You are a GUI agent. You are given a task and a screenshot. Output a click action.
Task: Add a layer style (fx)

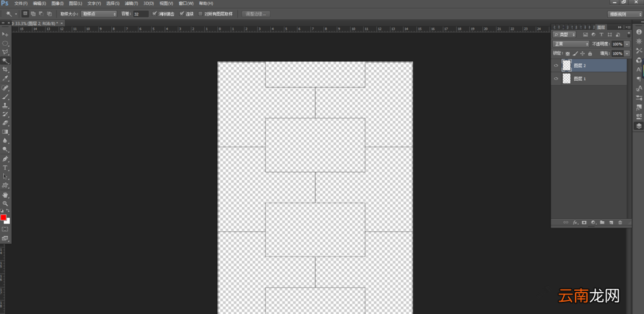pyautogui.click(x=575, y=222)
